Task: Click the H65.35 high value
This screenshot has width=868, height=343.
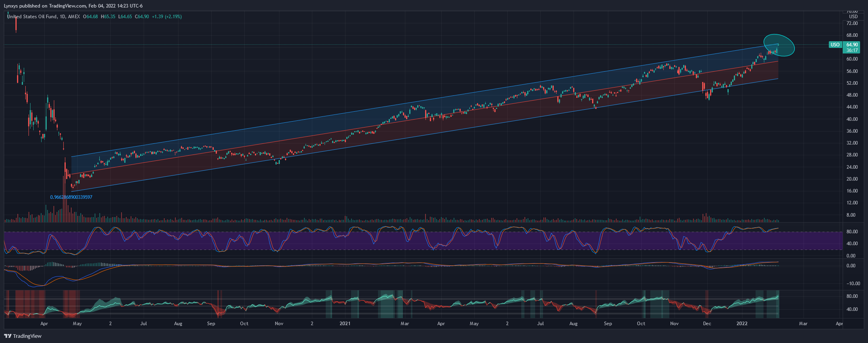Action: (108, 17)
